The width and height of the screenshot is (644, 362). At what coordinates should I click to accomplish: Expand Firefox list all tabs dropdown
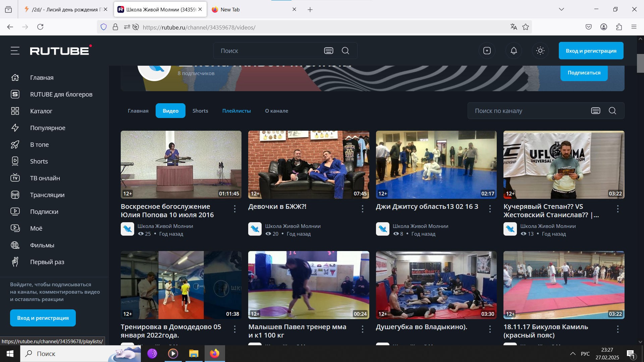(561, 9)
